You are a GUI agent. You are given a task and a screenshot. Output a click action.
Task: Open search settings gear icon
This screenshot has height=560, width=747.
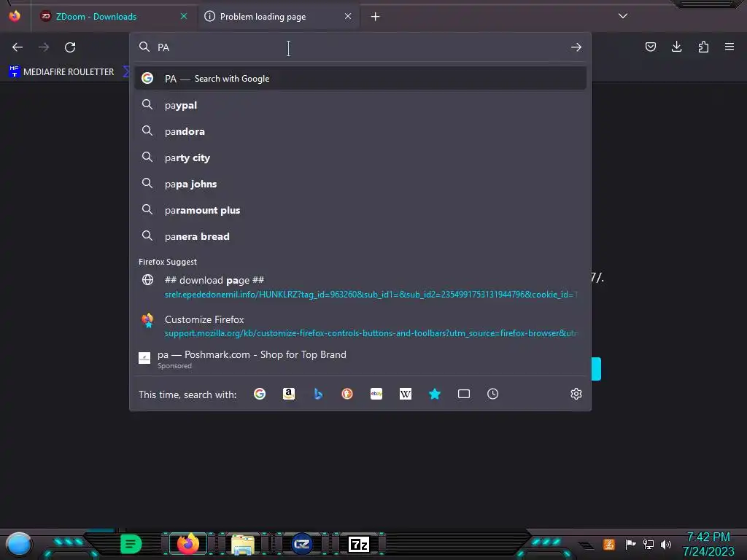coord(576,394)
